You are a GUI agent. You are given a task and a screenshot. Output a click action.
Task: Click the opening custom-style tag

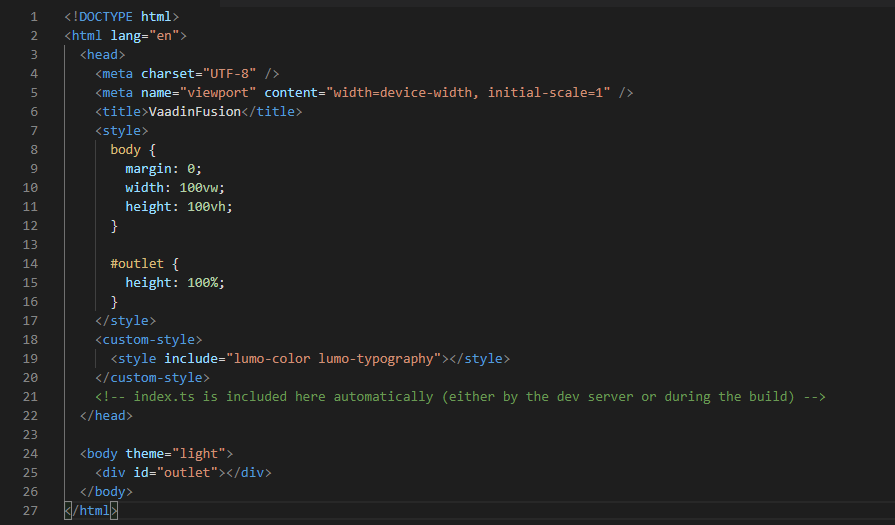click(148, 340)
